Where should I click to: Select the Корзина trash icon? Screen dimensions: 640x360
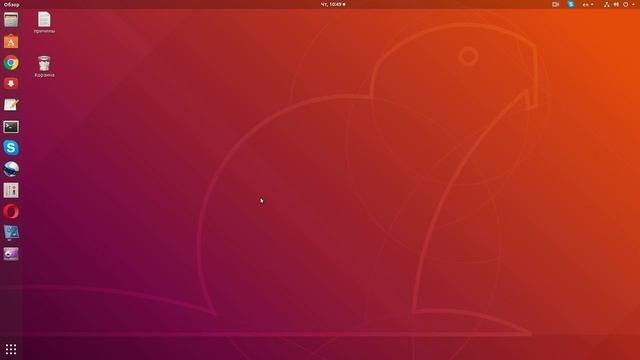(x=44, y=67)
